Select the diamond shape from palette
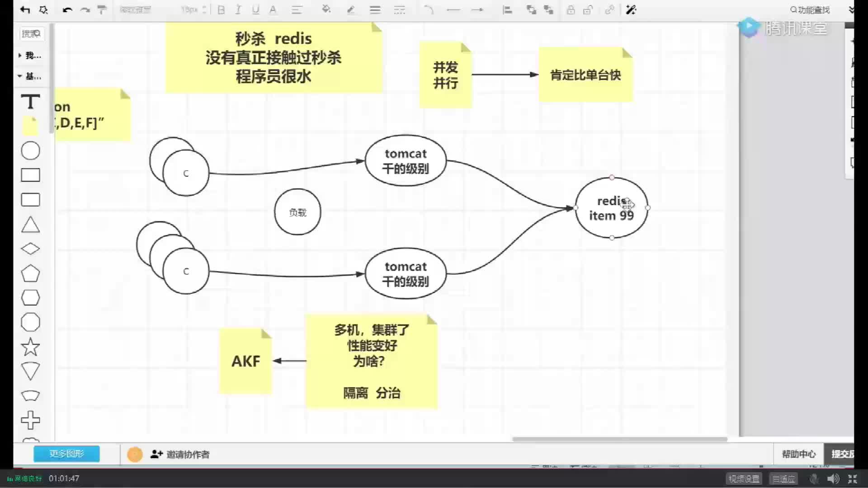 pos(31,249)
